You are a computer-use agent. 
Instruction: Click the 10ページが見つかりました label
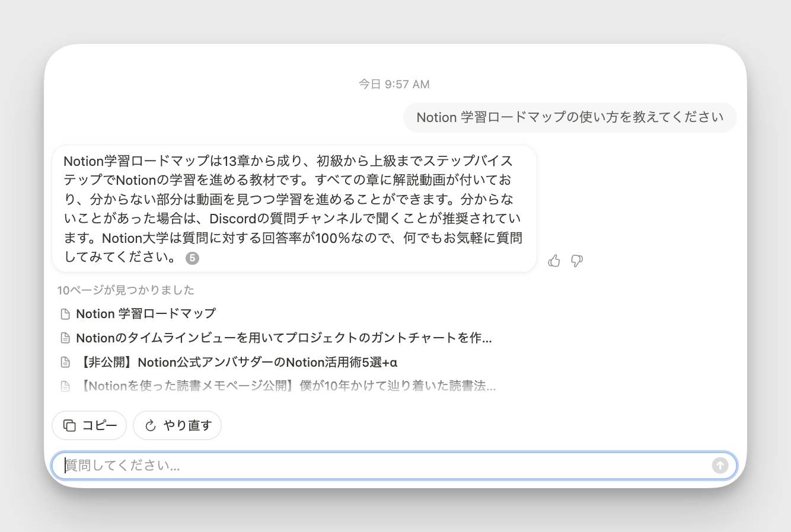coord(126,290)
